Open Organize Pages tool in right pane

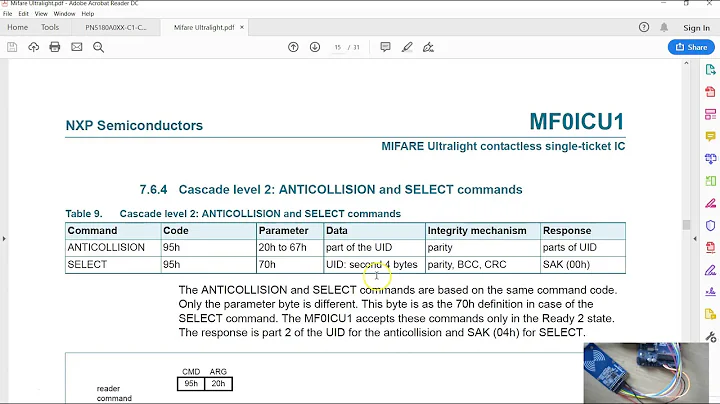click(x=710, y=181)
